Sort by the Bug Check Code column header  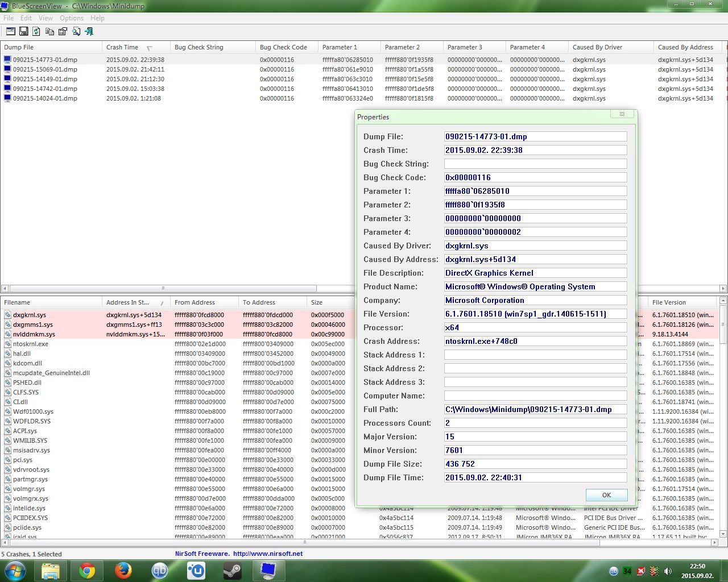click(287, 47)
